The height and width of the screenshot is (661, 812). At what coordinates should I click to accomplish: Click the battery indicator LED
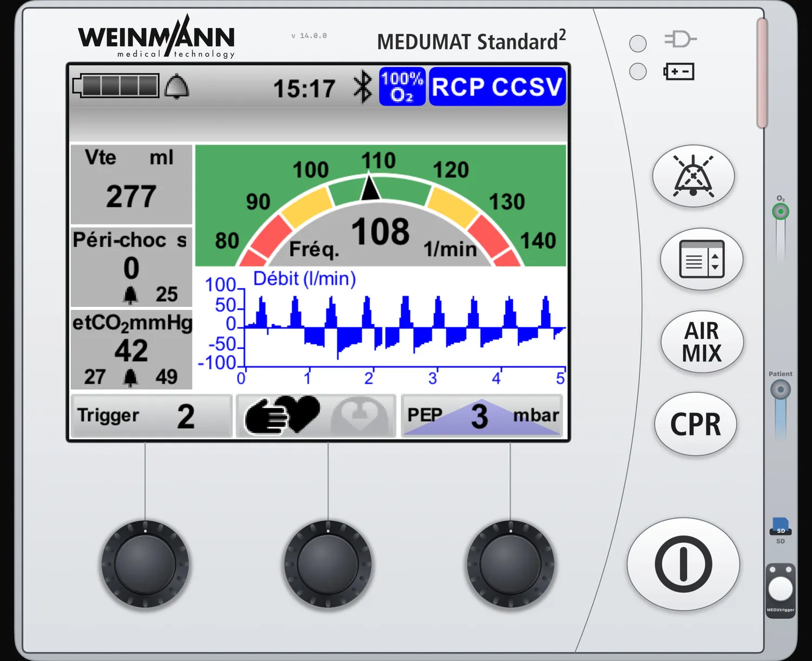638,71
